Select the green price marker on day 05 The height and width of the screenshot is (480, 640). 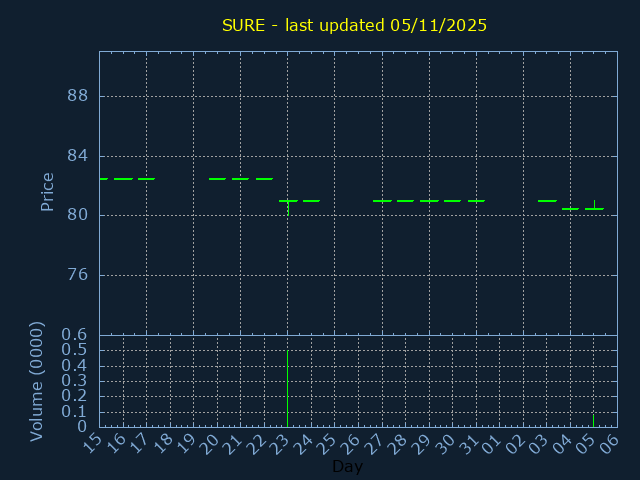[594, 208]
